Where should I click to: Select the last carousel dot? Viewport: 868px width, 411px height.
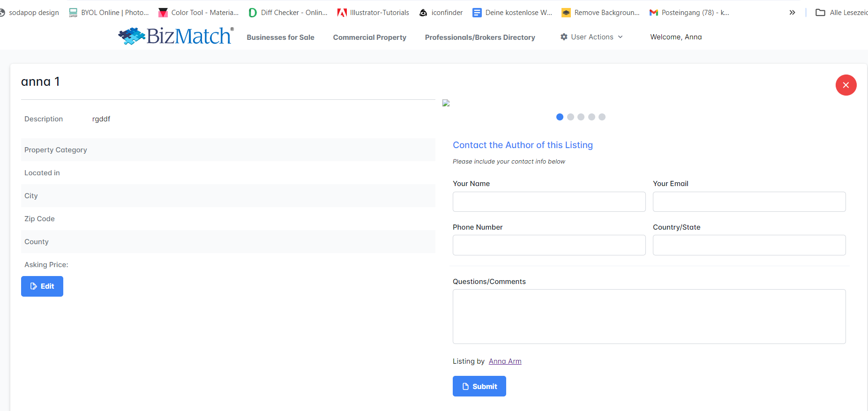point(602,117)
